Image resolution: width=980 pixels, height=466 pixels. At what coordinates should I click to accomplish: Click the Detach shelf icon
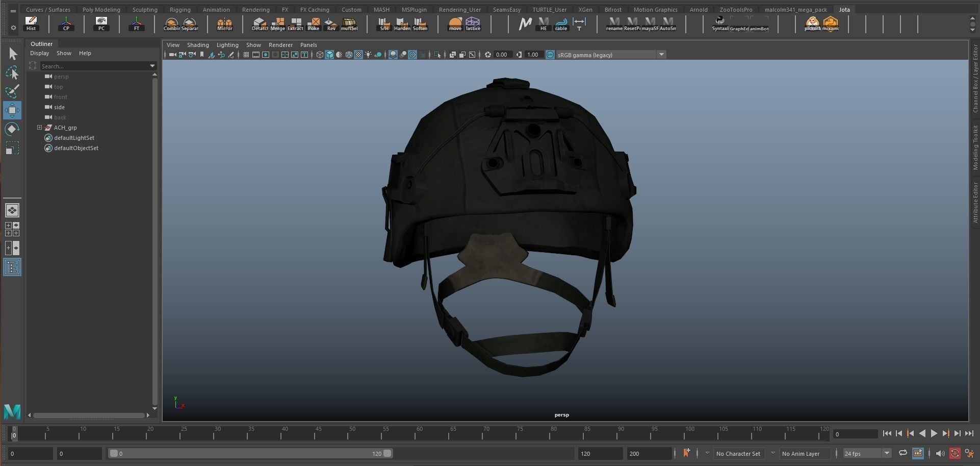260,23
